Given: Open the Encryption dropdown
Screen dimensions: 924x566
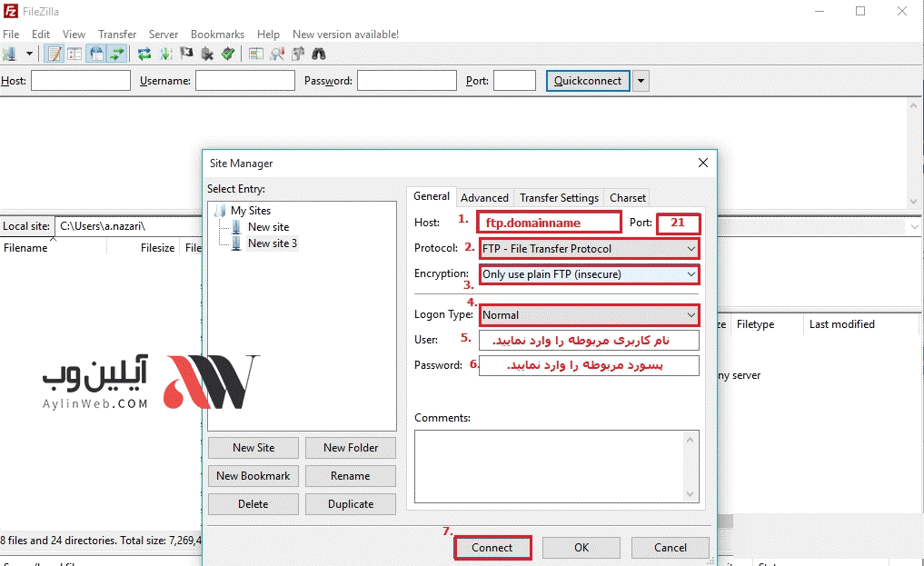Looking at the screenshot, I should coord(590,274).
